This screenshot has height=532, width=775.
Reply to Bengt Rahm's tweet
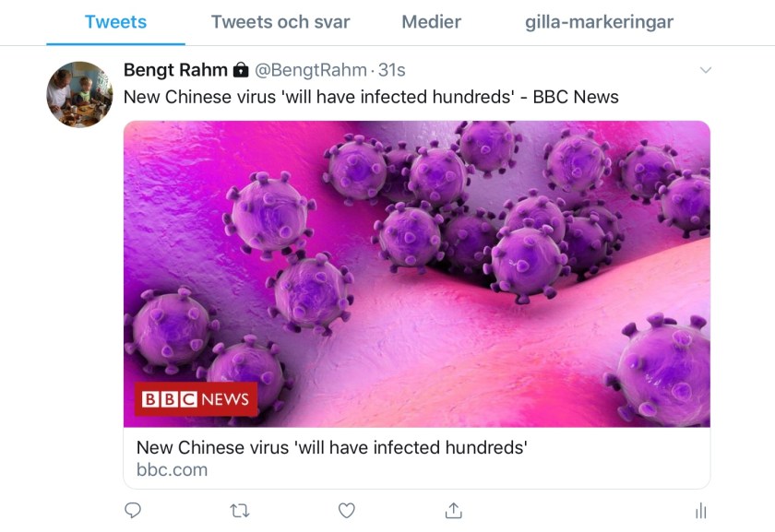click(133, 510)
